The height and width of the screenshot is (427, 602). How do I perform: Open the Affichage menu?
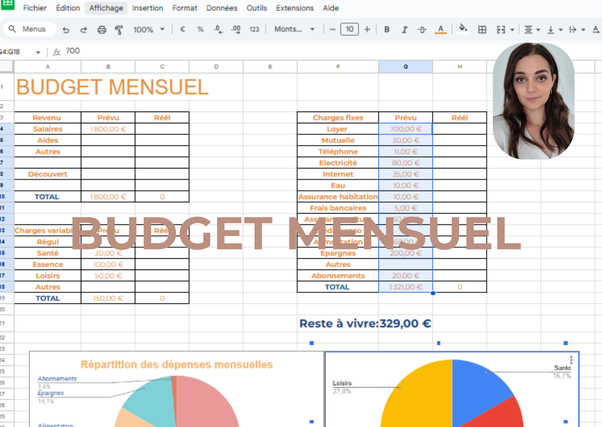tap(106, 8)
